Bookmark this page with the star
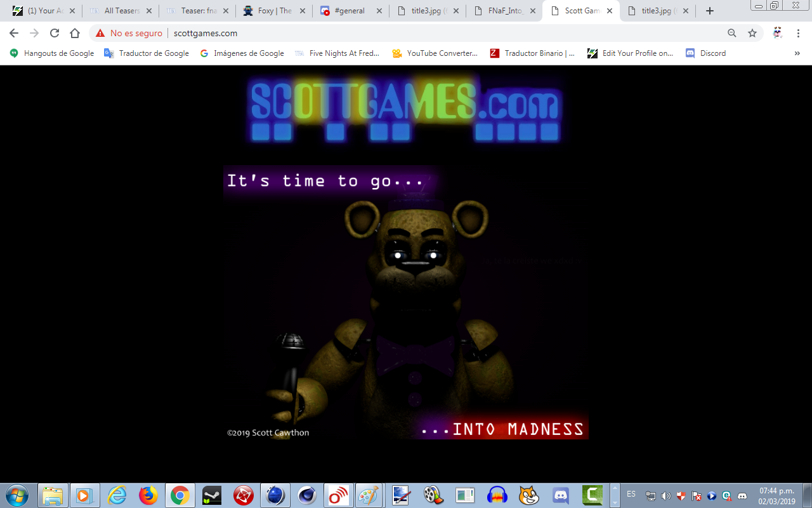Viewport: 812px width, 508px height. [x=752, y=33]
